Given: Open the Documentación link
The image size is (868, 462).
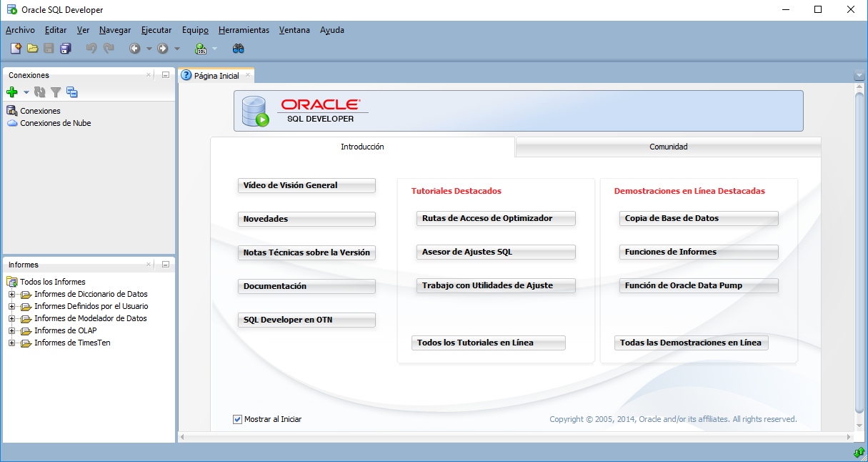Looking at the screenshot, I should pos(306,286).
